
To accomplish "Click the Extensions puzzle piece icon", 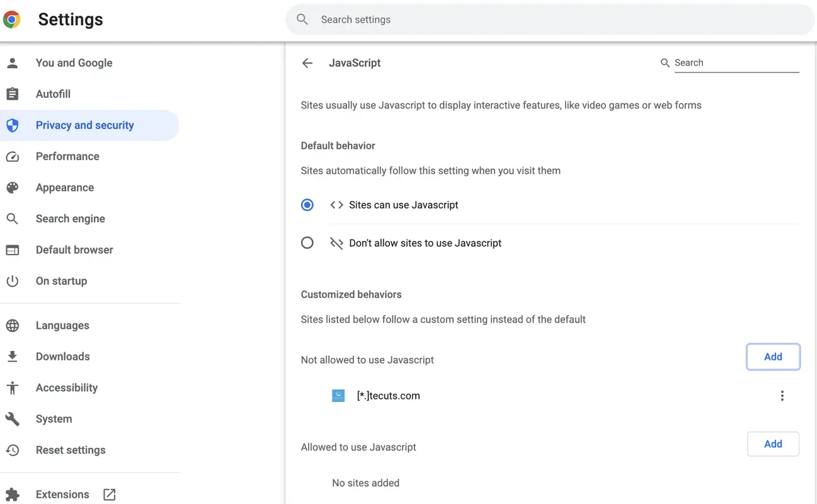I will pyautogui.click(x=13, y=495).
